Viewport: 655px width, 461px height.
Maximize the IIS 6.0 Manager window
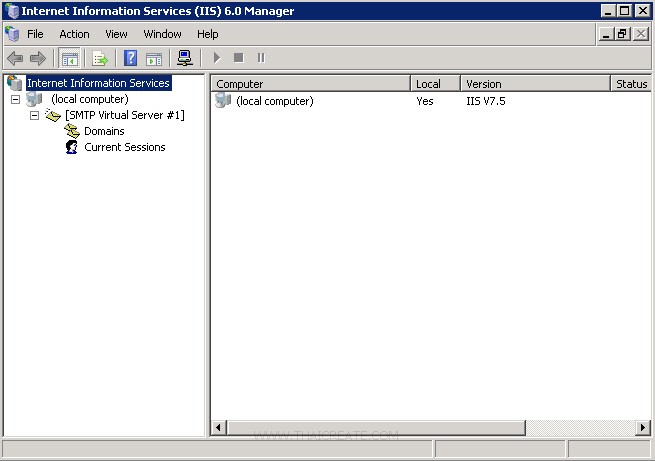point(625,11)
